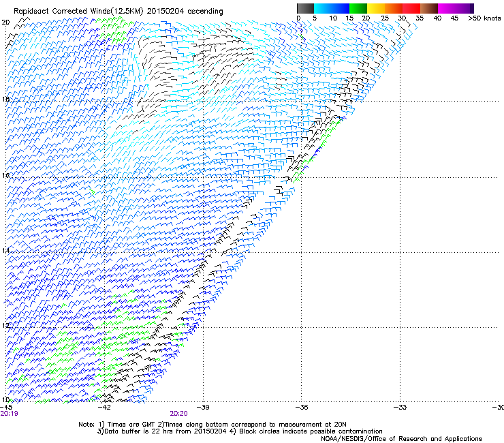The width and height of the screenshot is (504, 443).
Task: Click the green segment of the color bar
Action: click(x=358, y=8)
